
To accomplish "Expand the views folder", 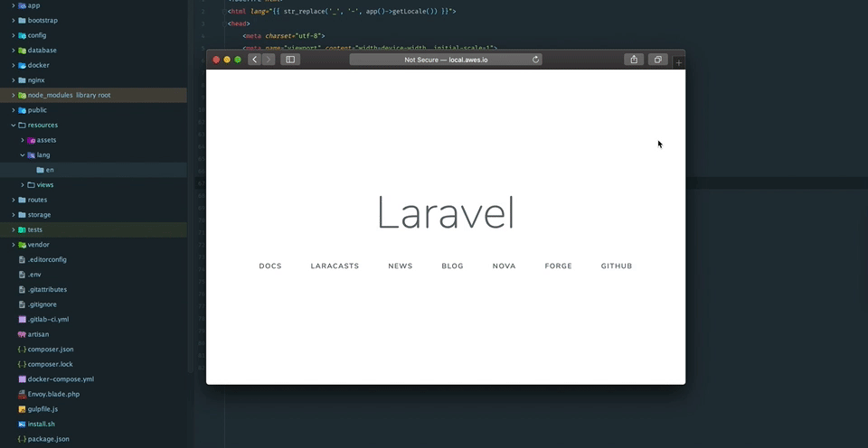I will tap(22, 185).
